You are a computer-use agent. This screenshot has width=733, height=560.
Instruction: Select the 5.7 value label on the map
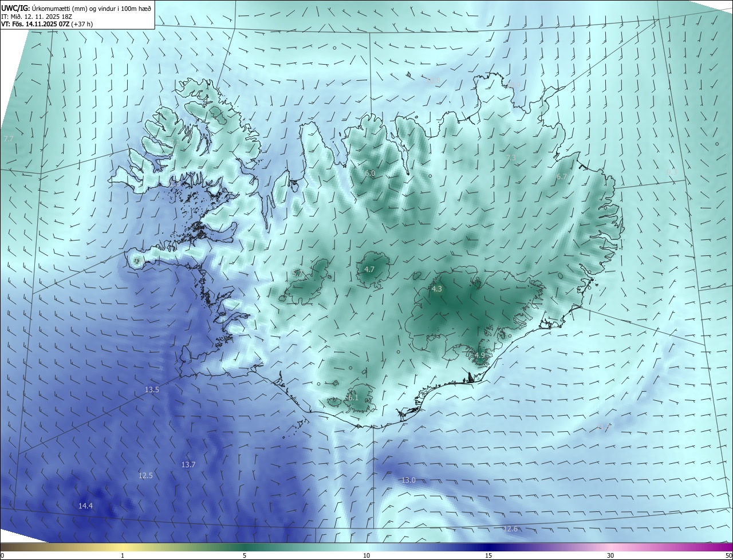point(297,274)
